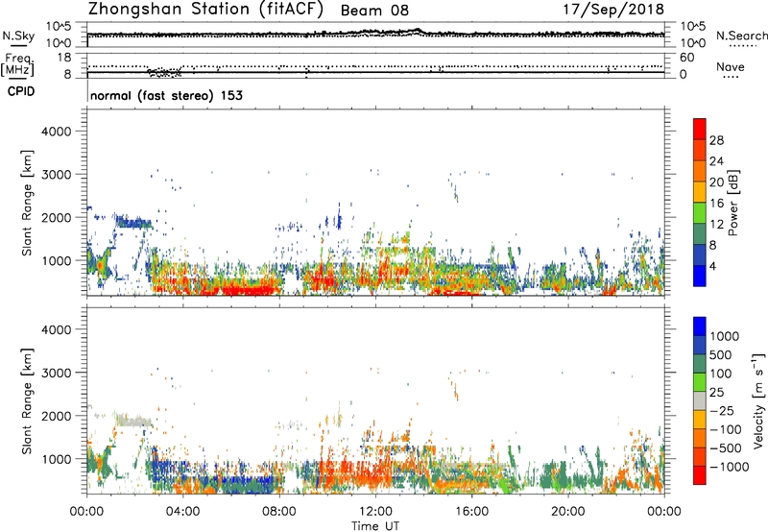The height and width of the screenshot is (532, 768).
Task: Click the 'Power [dB]' colorbar label
Action: 732,203
